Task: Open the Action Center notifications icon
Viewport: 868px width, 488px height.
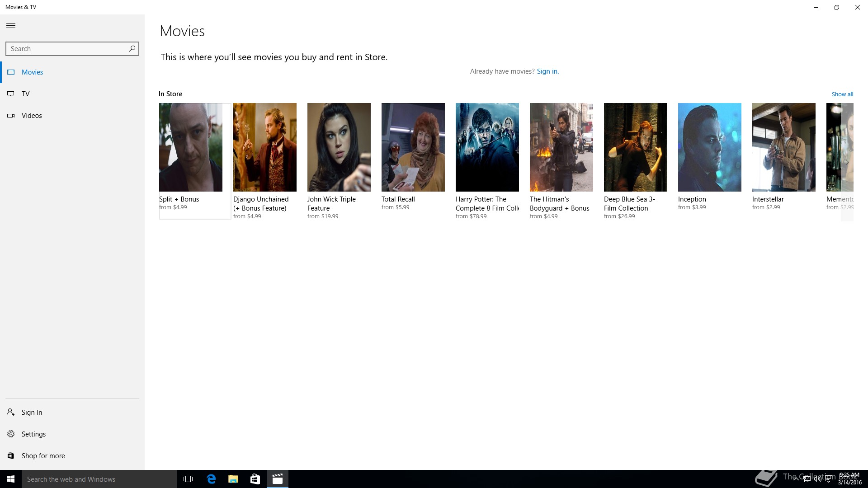Action: coord(829,479)
